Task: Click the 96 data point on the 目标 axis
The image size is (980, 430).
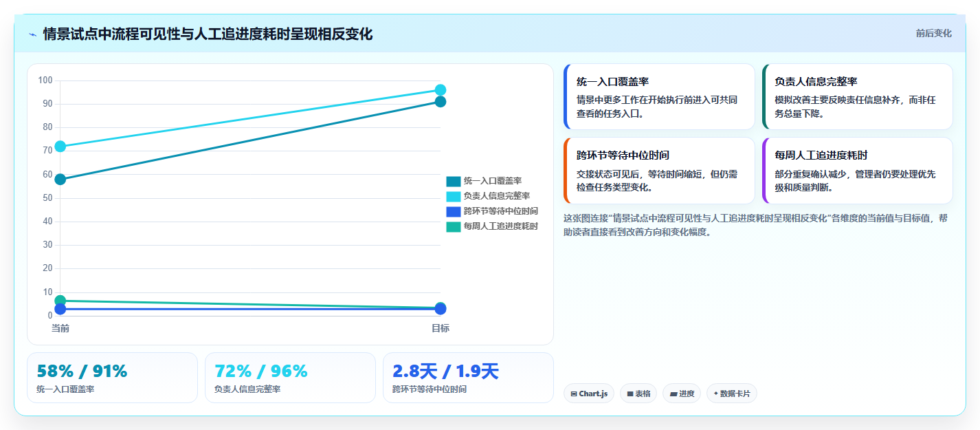Action: (441, 90)
